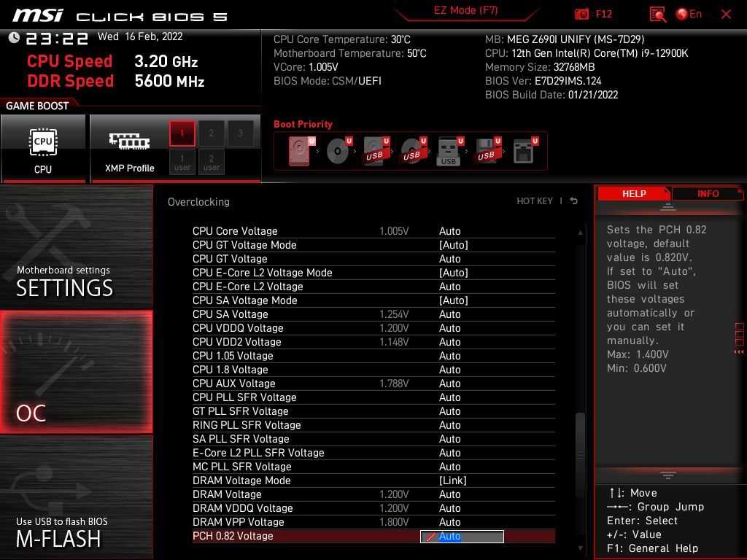This screenshot has height=560, width=747.
Task: Open DRAM Voltage Mode [Link] dropdown
Action: 452,481
